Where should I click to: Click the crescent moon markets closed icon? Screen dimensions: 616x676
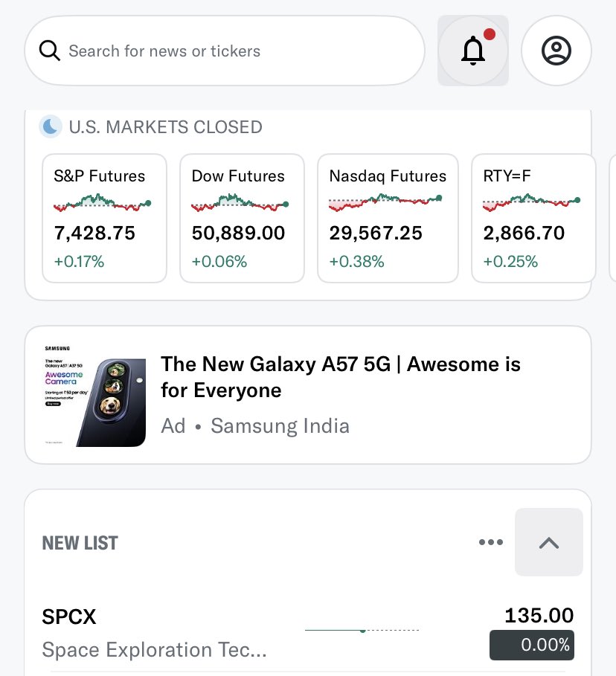pos(51,126)
